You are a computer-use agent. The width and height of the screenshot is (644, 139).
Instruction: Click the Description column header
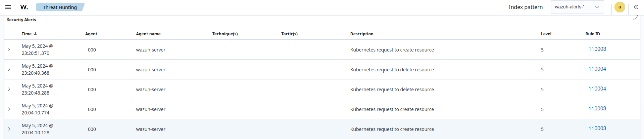(x=361, y=34)
